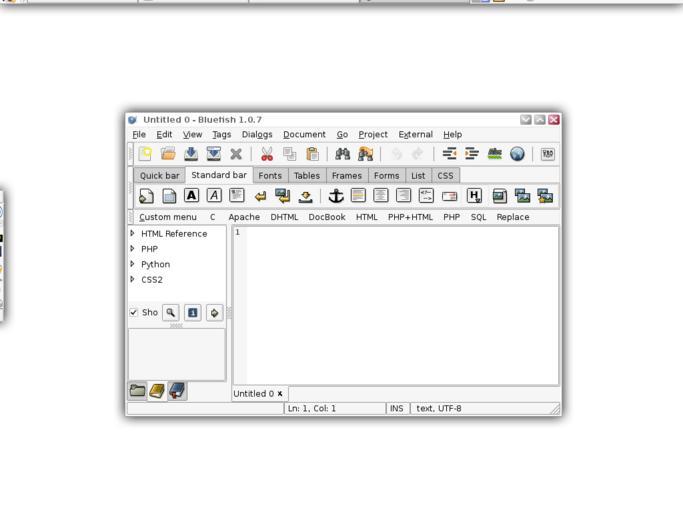Toggle the 'Sho' checkbox in the side panel
The width and height of the screenshot is (683, 512).
coord(134,312)
